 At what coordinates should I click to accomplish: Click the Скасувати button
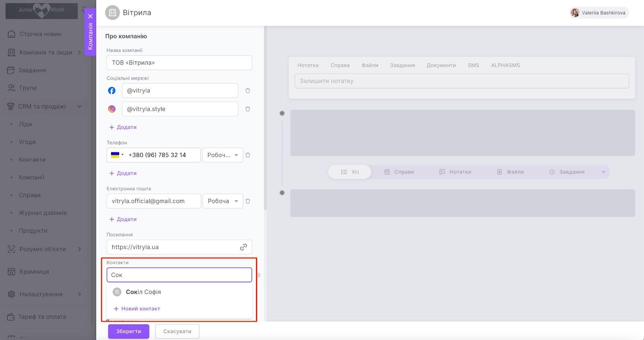click(177, 332)
